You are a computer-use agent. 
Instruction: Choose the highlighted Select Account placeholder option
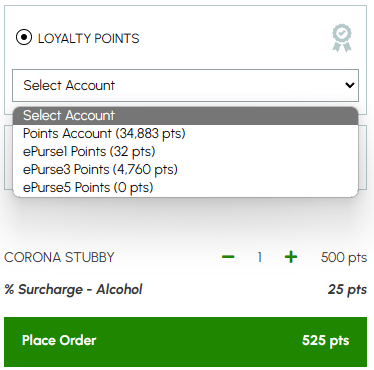(x=185, y=116)
